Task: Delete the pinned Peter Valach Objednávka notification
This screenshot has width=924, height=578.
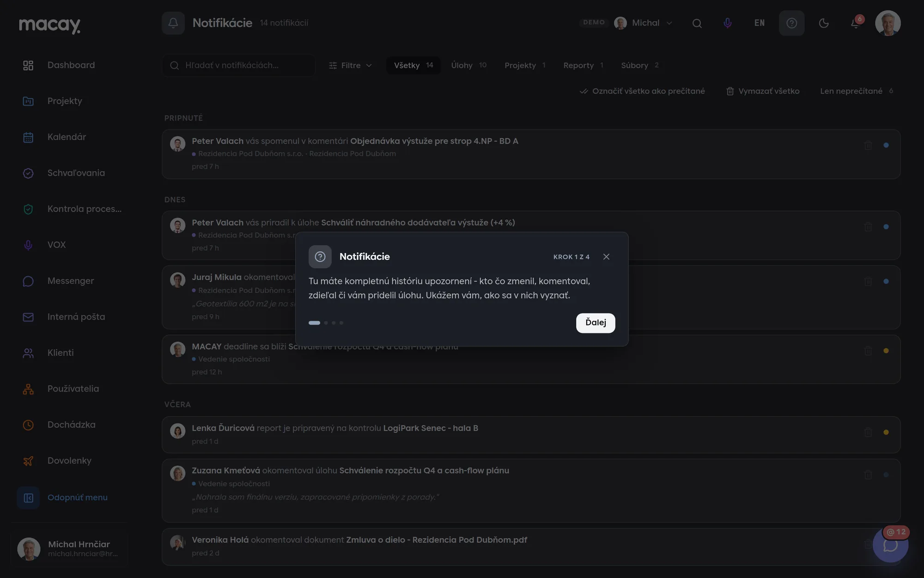Action: point(868,145)
